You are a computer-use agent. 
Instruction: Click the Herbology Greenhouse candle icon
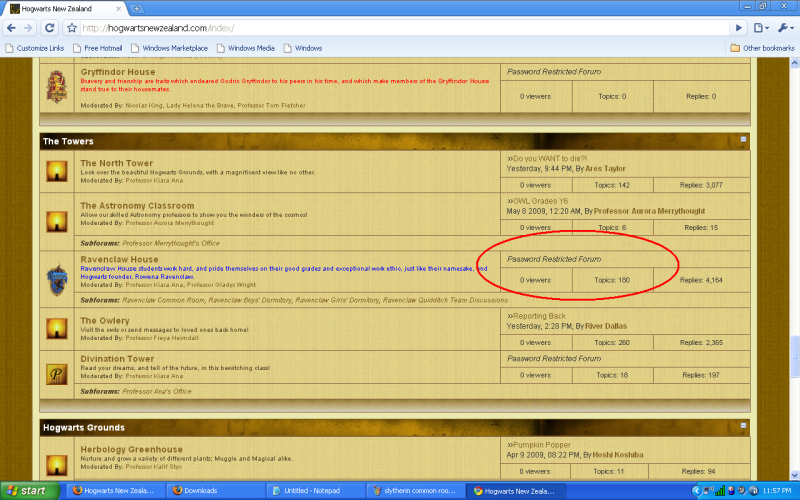(57, 465)
